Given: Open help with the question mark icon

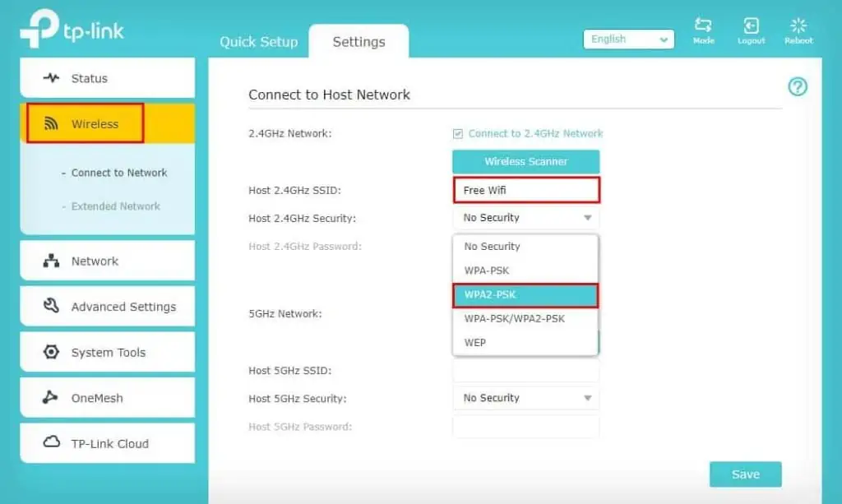Looking at the screenshot, I should click(x=797, y=86).
